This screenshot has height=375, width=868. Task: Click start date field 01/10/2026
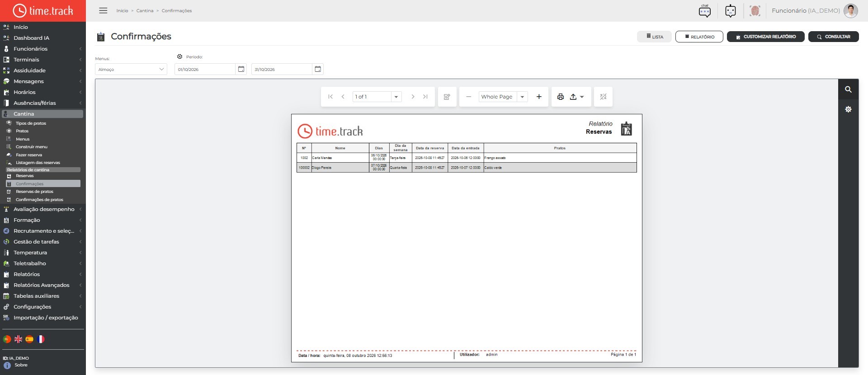(x=205, y=69)
